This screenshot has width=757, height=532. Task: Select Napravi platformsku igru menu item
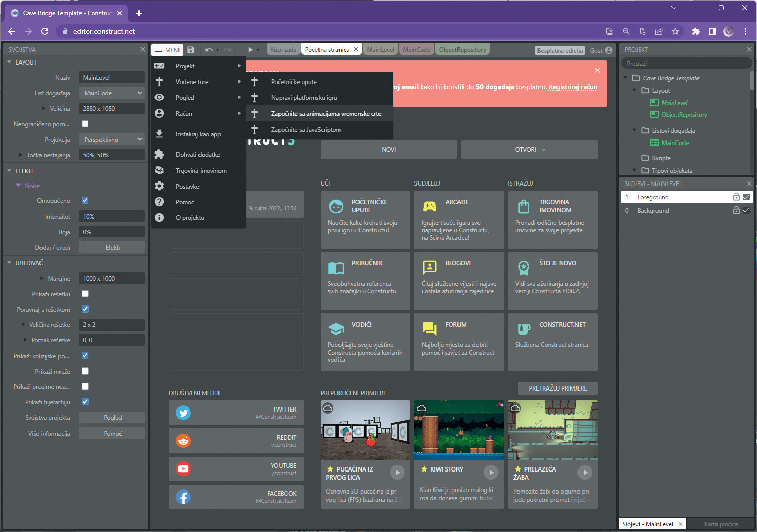320,97
